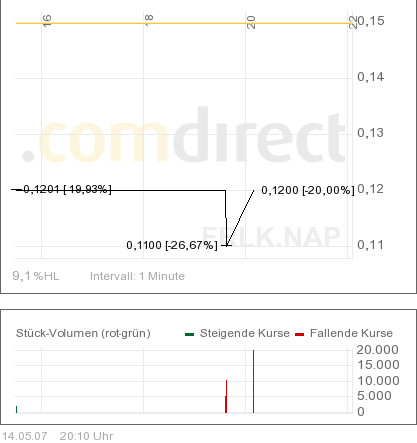
Task: Click the 0,1201 [-19,93%] price label
Action: click(67, 189)
